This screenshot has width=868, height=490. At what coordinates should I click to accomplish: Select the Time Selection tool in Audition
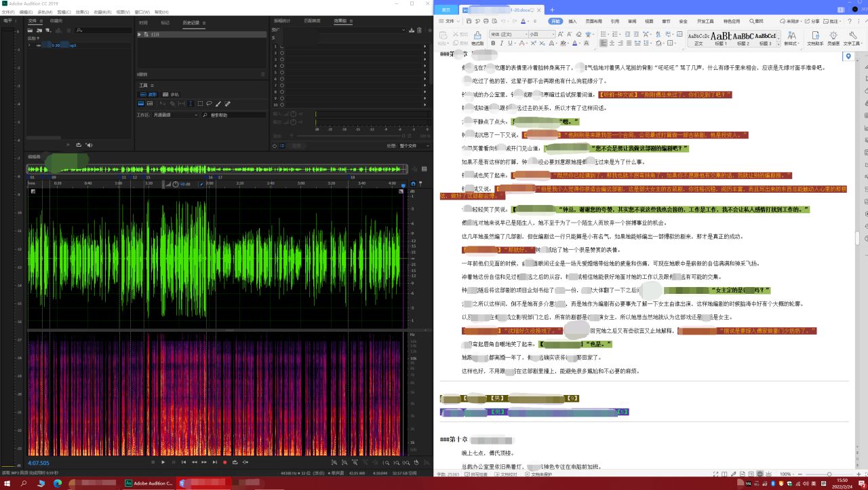point(191,104)
